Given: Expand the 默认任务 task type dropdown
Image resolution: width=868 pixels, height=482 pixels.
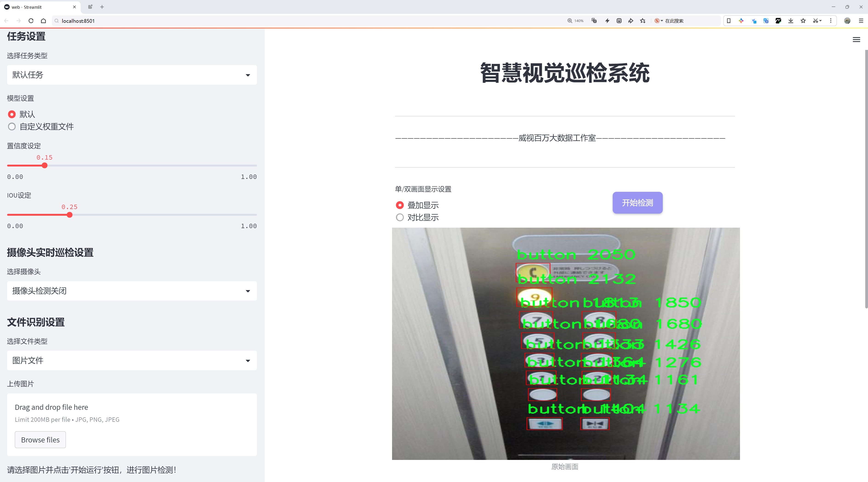Looking at the screenshot, I should [132, 75].
